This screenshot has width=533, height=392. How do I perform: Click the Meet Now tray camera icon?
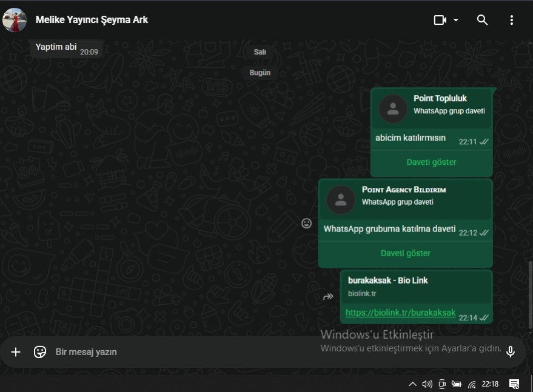point(442,384)
